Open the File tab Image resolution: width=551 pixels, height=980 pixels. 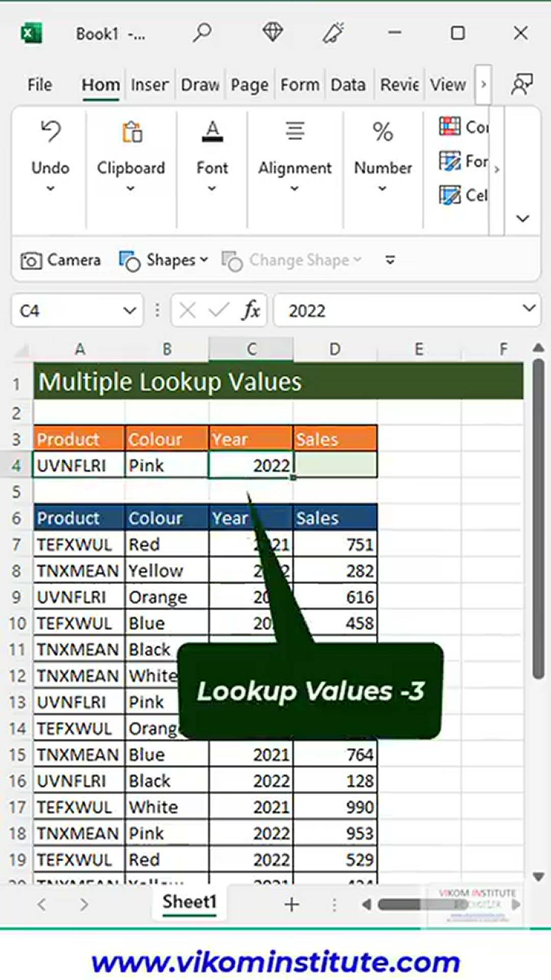pyautogui.click(x=40, y=85)
